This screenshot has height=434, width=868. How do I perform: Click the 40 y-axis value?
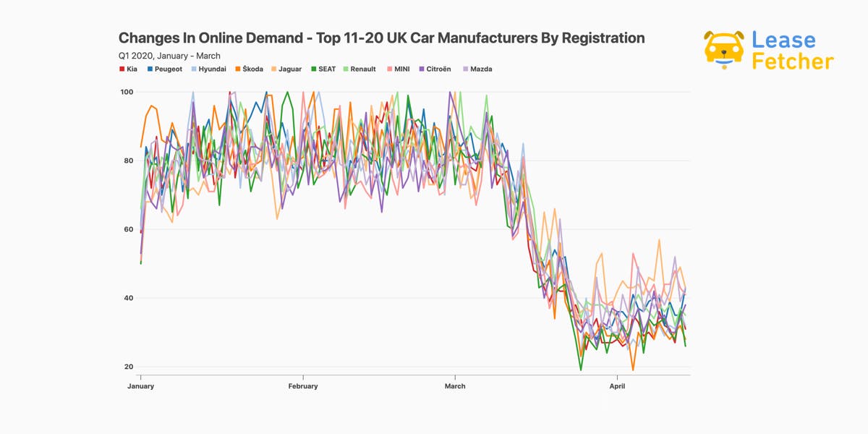[x=129, y=298]
